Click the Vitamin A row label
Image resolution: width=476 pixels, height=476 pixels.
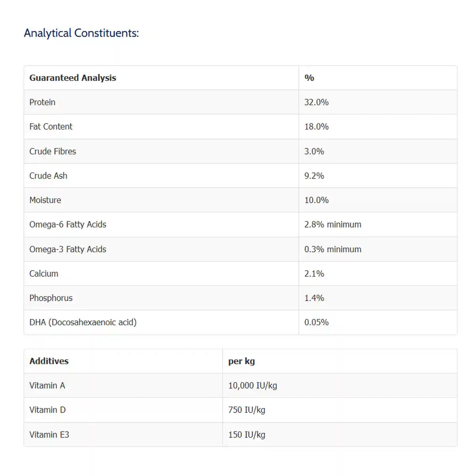(47, 386)
